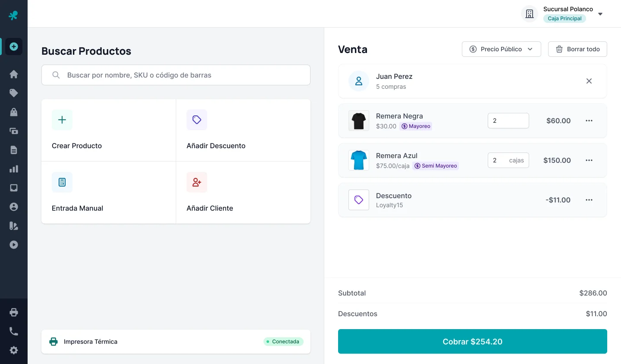Edit cajas quantity field for Remera Azul

[508, 160]
